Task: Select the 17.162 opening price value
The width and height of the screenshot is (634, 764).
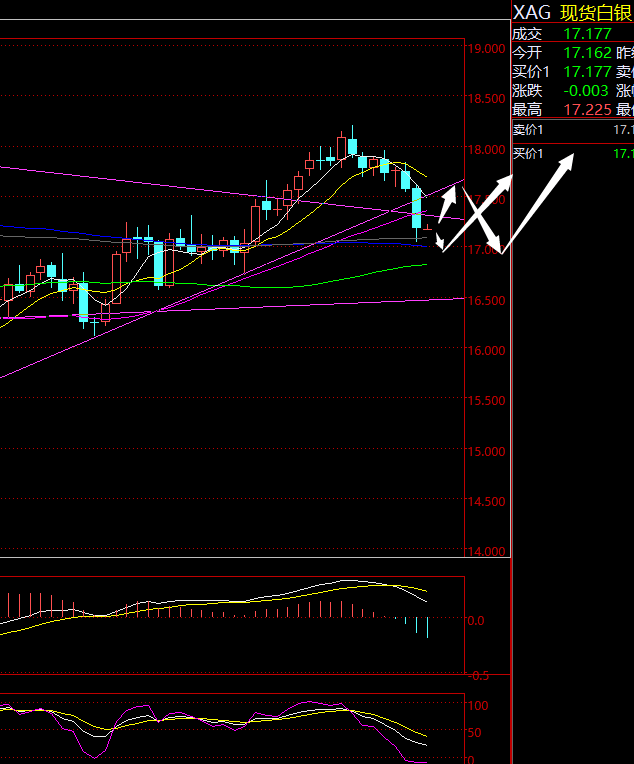Action: tap(587, 53)
